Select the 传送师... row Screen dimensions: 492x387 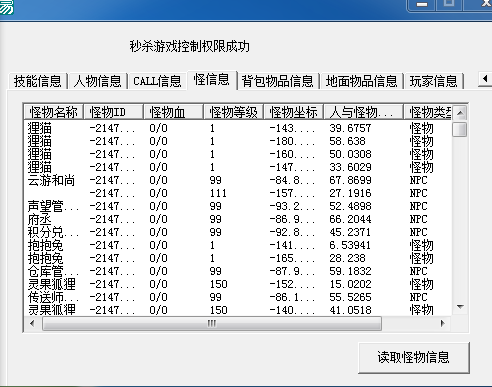238,297
